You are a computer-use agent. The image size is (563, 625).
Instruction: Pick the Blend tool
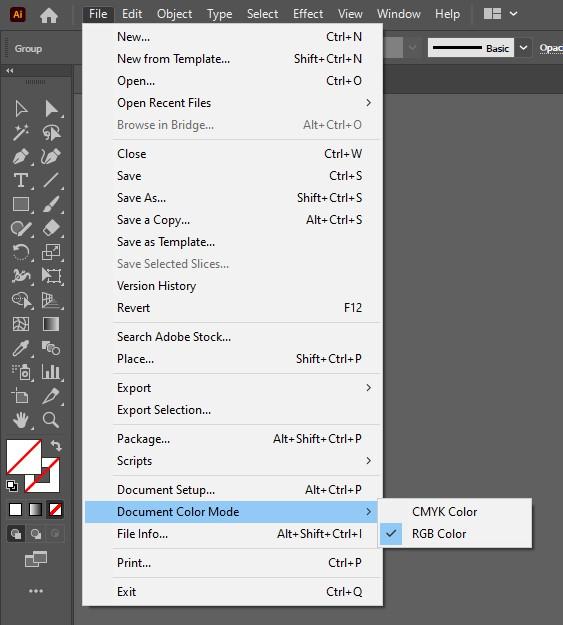(51, 348)
